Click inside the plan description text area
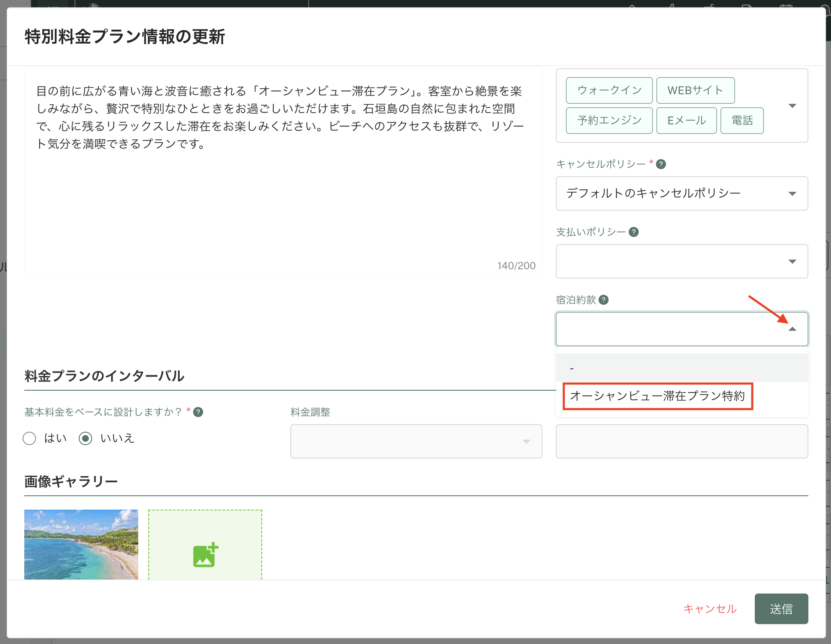 283,169
